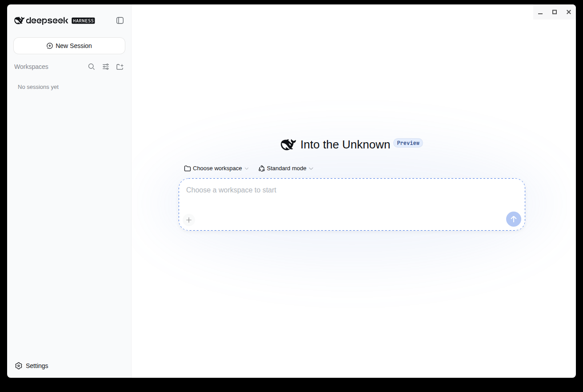This screenshot has width=583, height=392.
Task: Close the application window
Action: click(x=569, y=12)
